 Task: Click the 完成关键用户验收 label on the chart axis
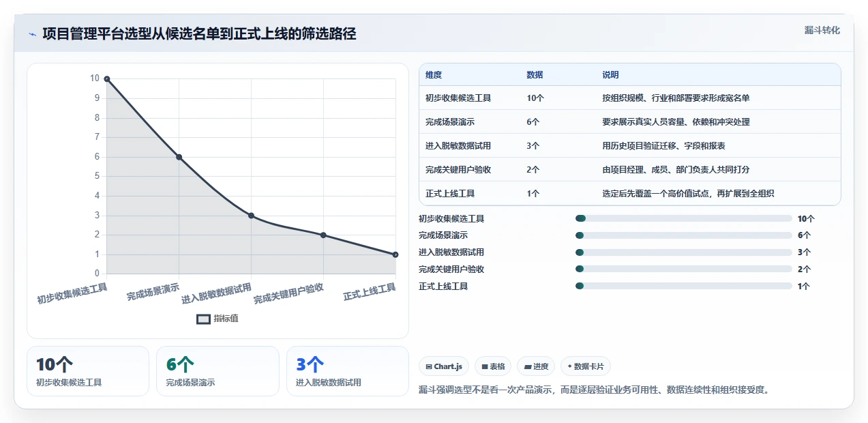[288, 294]
